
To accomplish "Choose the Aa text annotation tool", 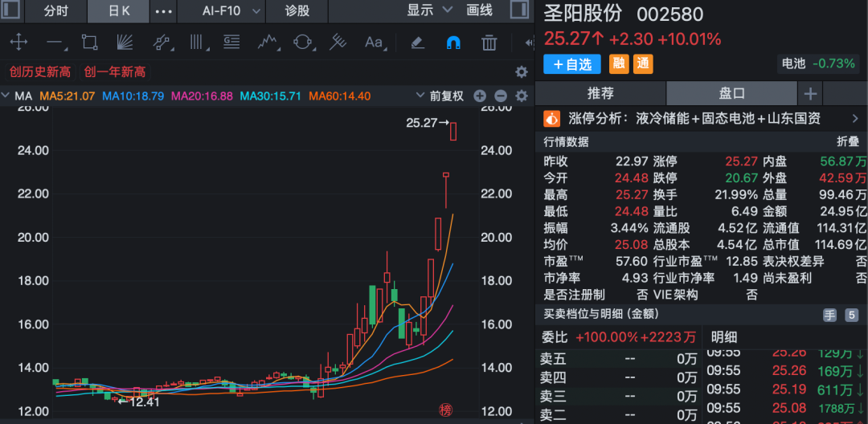I will pos(374,43).
